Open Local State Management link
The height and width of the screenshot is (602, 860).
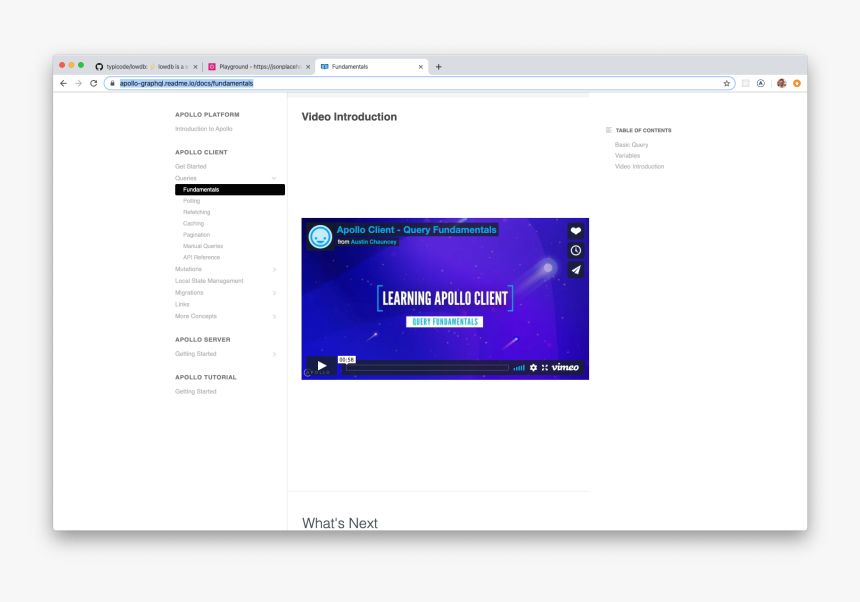pos(209,281)
